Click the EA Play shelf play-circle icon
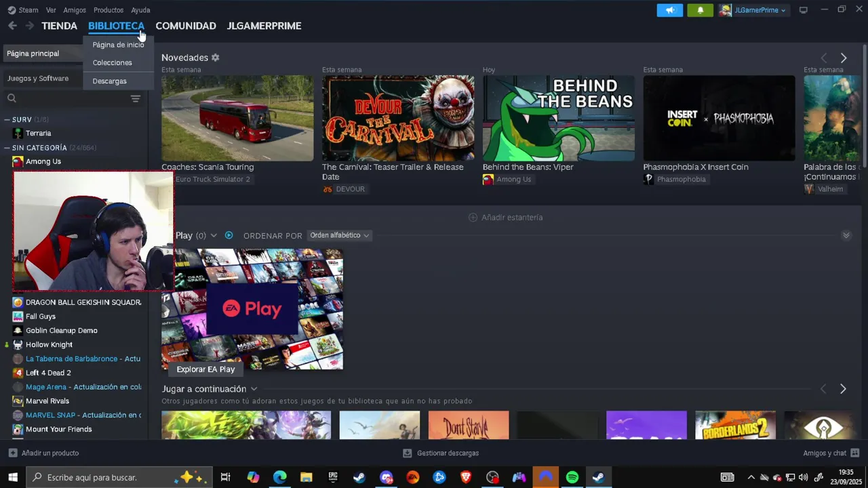The height and width of the screenshot is (488, 868). click(229, 235)
